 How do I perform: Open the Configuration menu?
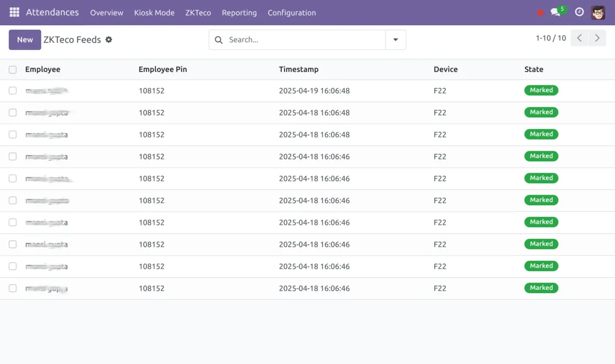click(x=292, y=13)
